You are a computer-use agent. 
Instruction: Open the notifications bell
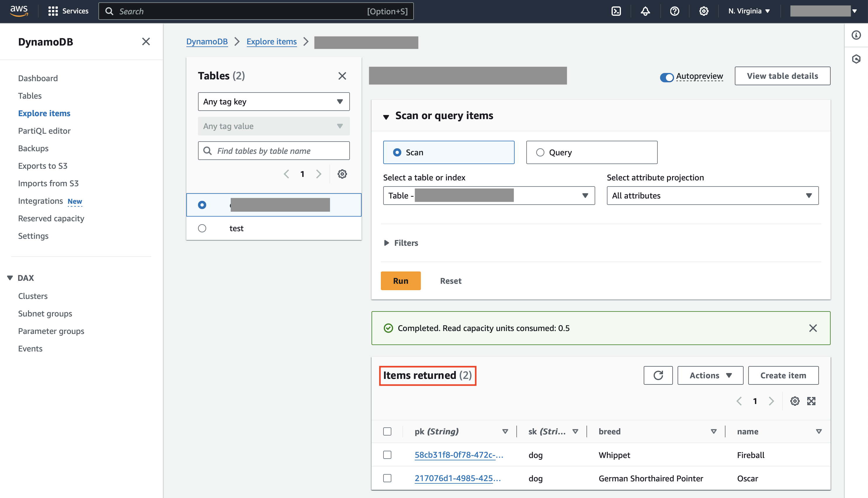(645, 11)
